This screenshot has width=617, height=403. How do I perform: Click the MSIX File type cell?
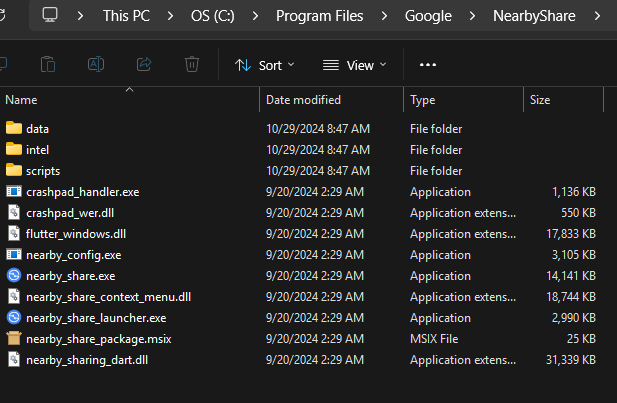point(434,339)
